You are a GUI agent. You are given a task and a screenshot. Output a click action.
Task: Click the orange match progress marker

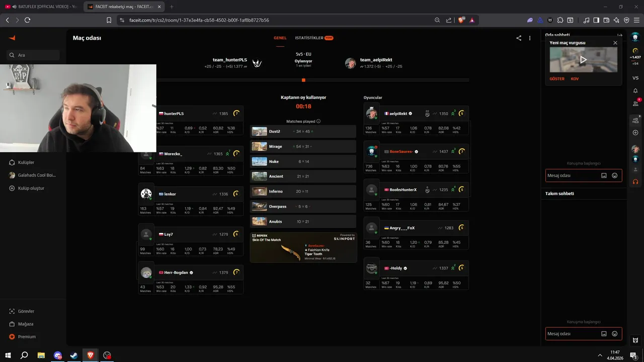(x=303, y=80)
